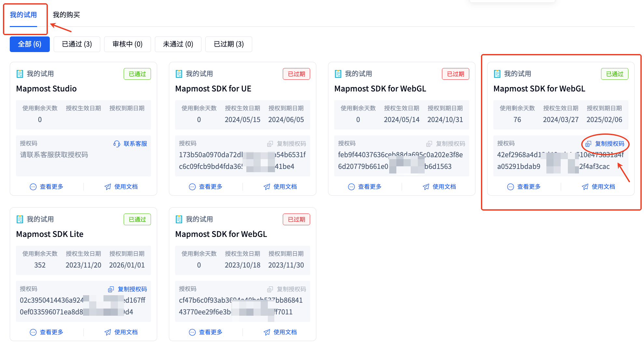Click paper-plane icon in WebGL card expiring 2024/10/31
This screenshot has width=644, height=359.
click(x=426, y=187)
